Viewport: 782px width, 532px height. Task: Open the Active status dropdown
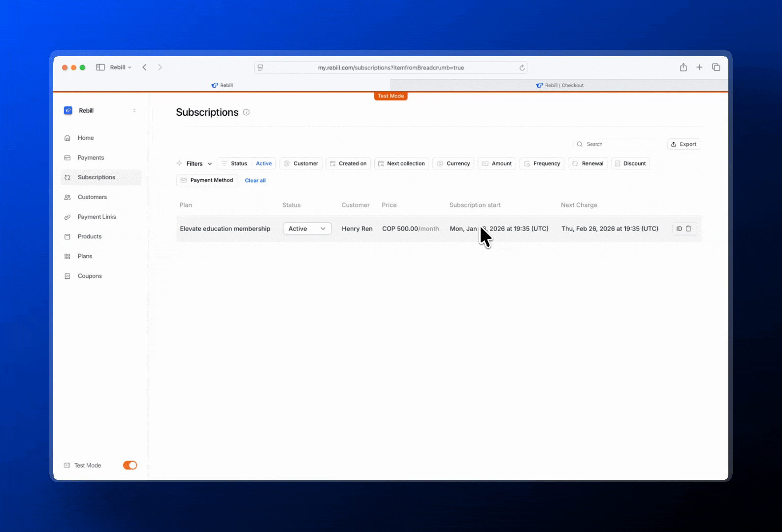[x=307, y=229]
